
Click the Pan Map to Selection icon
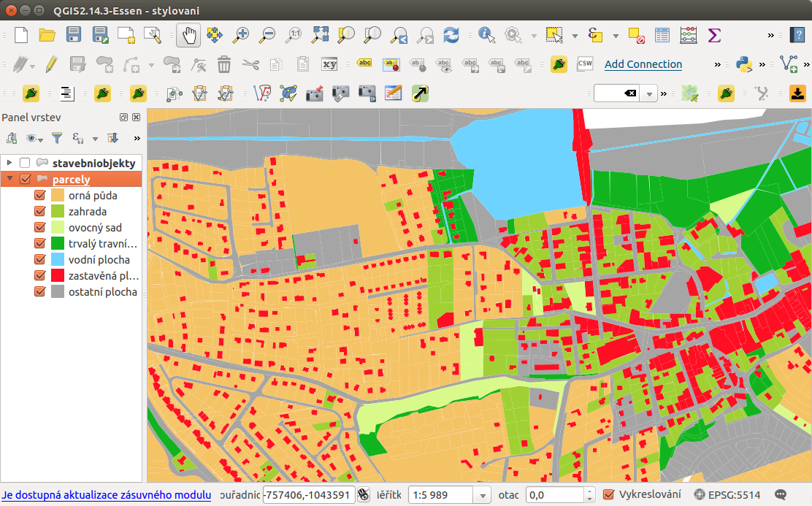[215, 35]
